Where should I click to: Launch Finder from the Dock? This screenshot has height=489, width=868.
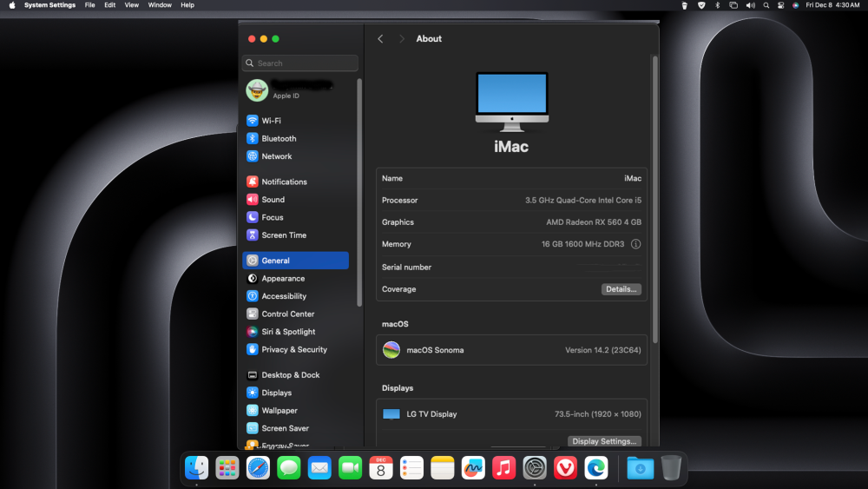coord(196,468)
